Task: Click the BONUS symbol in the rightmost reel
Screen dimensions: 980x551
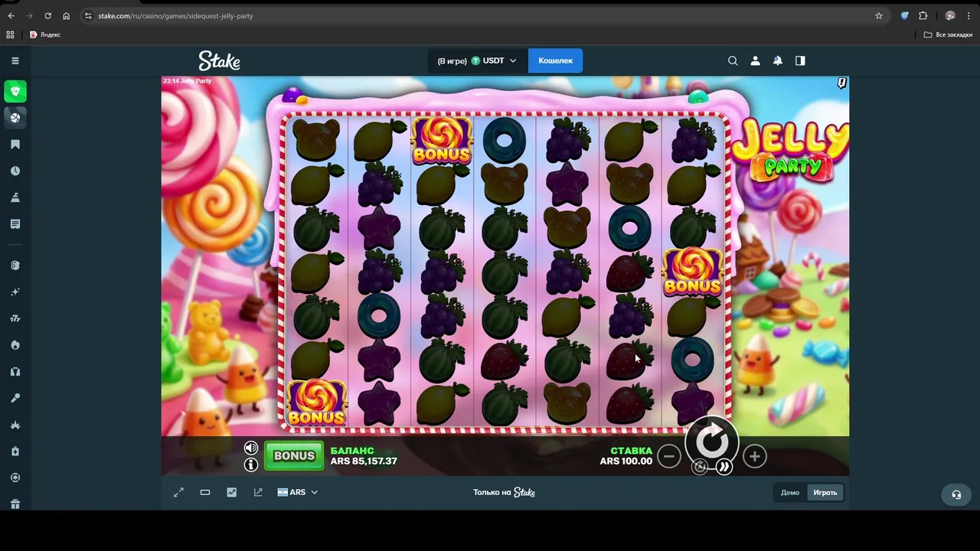Action: [692, 272]
